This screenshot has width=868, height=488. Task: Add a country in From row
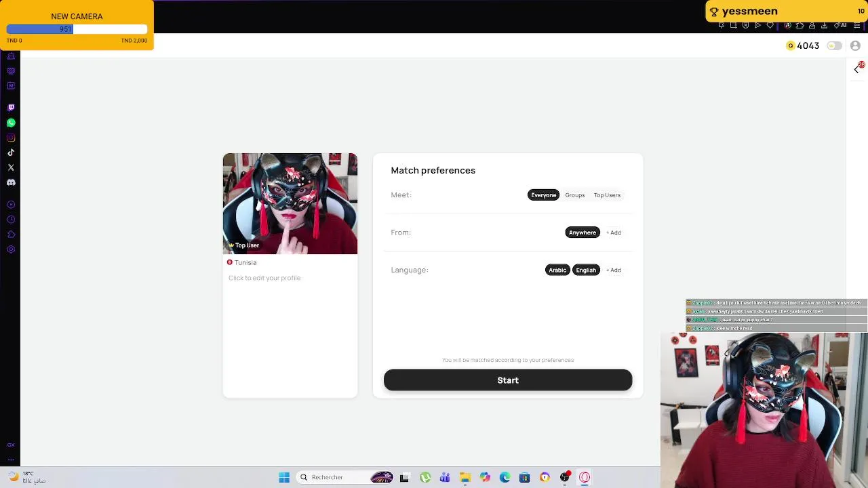pos(614,232)
